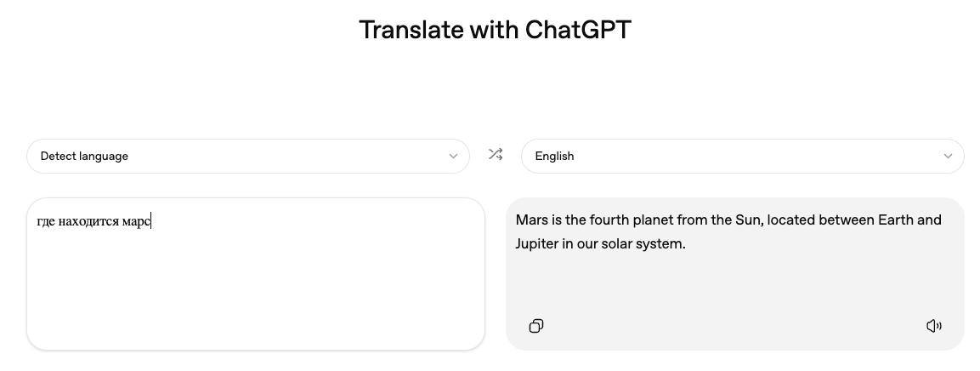Play translation audio with speaker icon
Viewport: 980px width, 371px height.
click(933, 326)
